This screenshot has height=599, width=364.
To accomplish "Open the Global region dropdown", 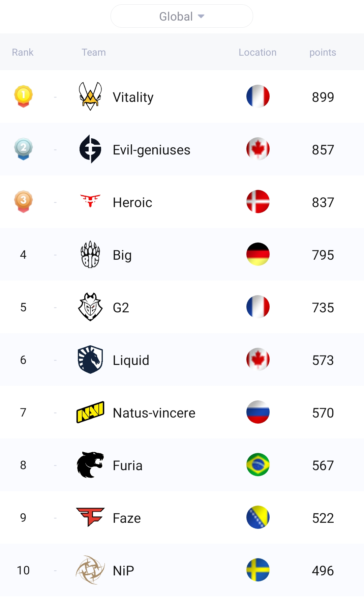I will coord(182,16).
